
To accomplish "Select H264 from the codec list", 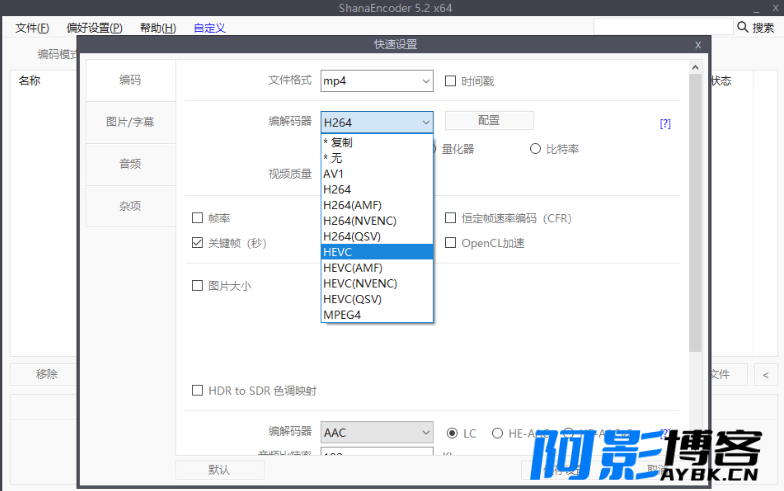I will point(377,190).
